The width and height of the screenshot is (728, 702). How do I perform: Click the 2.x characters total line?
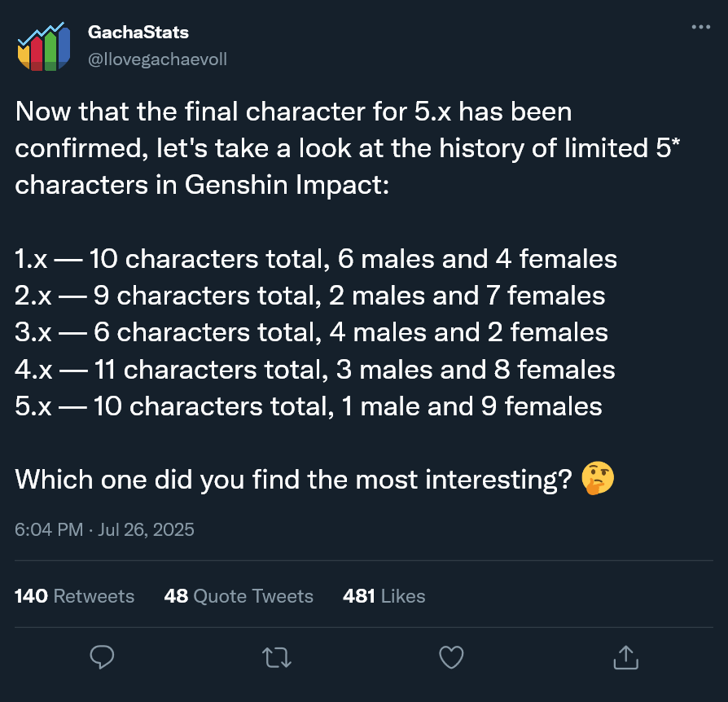point(310,296)
